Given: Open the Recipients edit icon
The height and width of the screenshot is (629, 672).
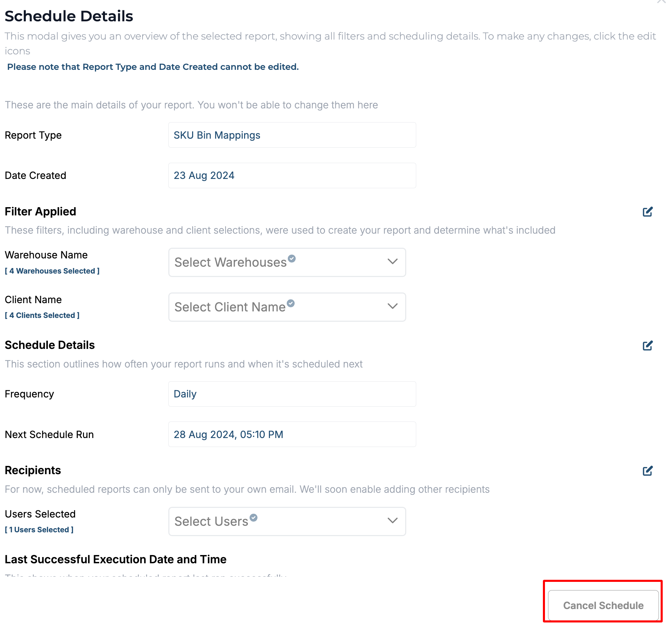Looking at the screenshot, I should (648, 471).
